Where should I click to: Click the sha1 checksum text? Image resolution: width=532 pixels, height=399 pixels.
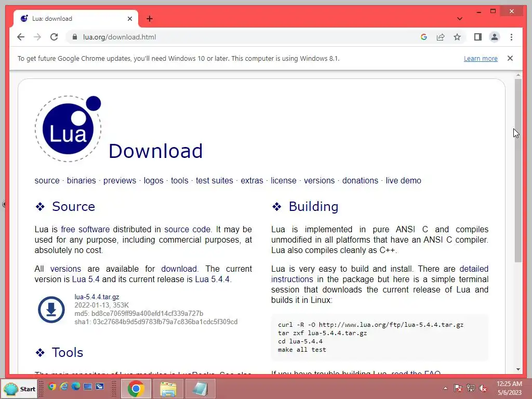tap(156, 322)
